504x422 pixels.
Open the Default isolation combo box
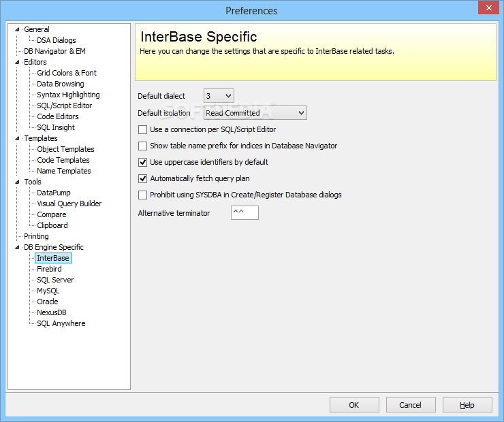(255, 113)
